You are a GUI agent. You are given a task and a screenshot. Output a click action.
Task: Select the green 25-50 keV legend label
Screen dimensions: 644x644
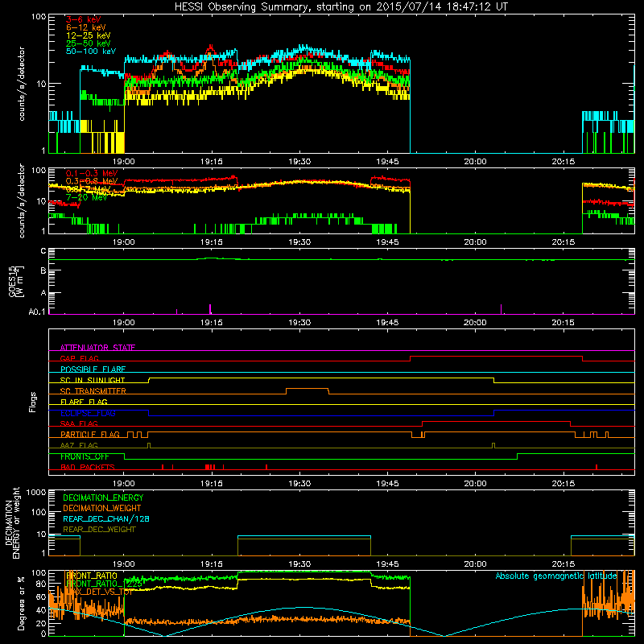pyautogui.click(x=88, y=43)
